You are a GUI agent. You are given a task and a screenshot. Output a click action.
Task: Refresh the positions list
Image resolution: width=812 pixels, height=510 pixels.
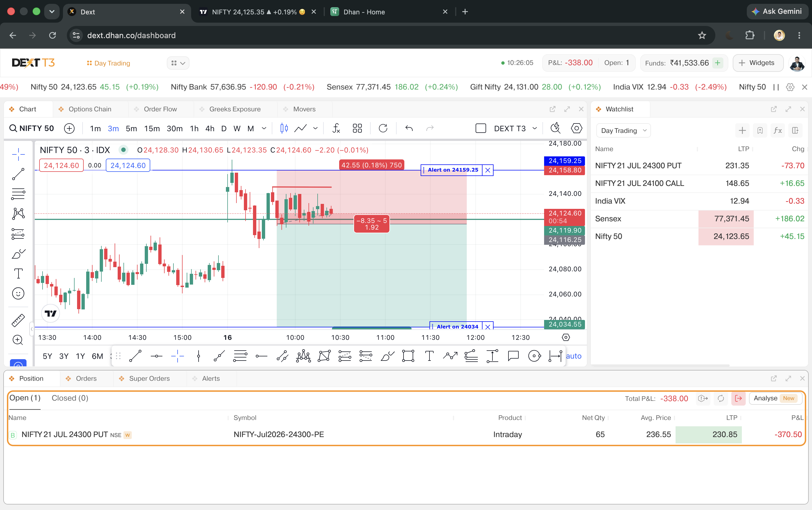(721, 398)
